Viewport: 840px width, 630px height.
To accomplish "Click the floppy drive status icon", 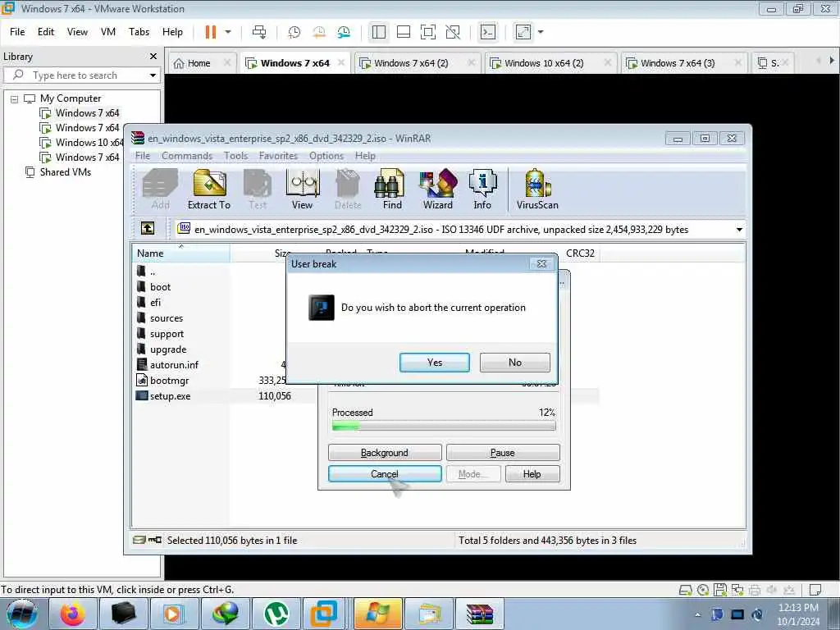I will click(720, 590).
